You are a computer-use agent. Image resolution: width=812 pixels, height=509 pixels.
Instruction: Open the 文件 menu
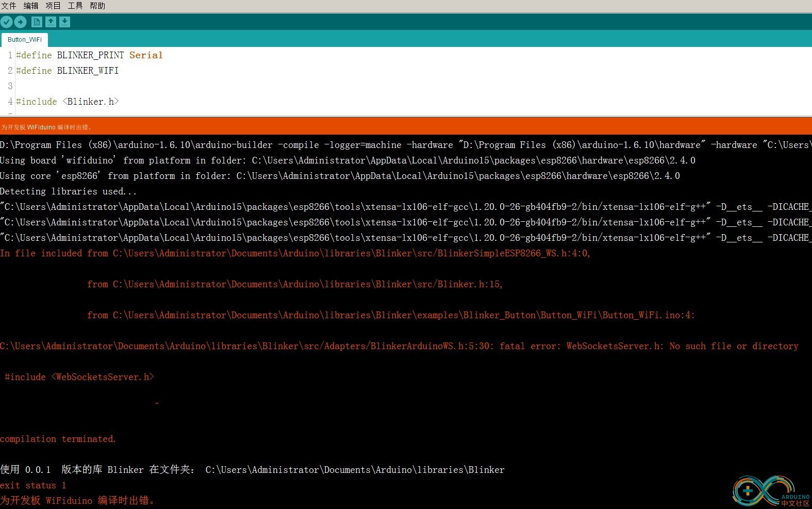[x=9, y=6]
